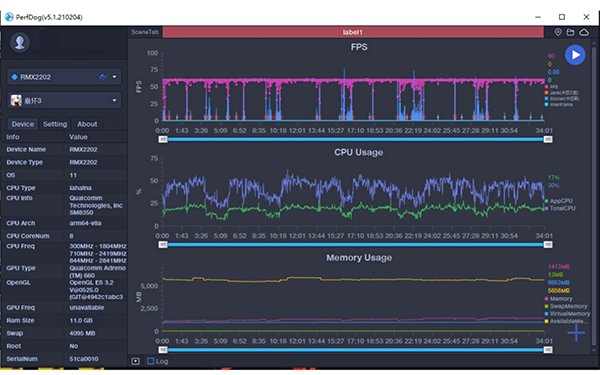600x375 pixels.
Task: Click the FPS chart title
Action: [359, 47]
